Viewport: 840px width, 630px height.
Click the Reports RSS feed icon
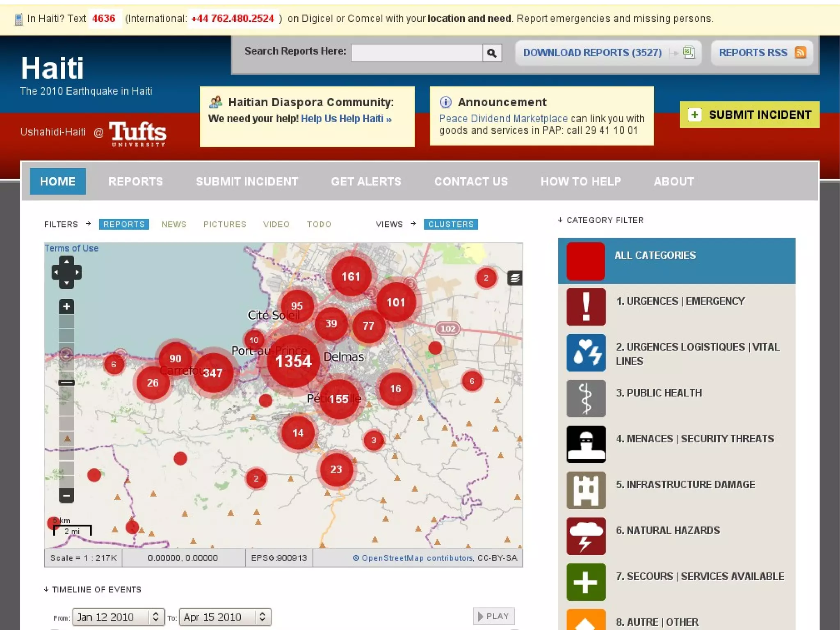[800, 53]
